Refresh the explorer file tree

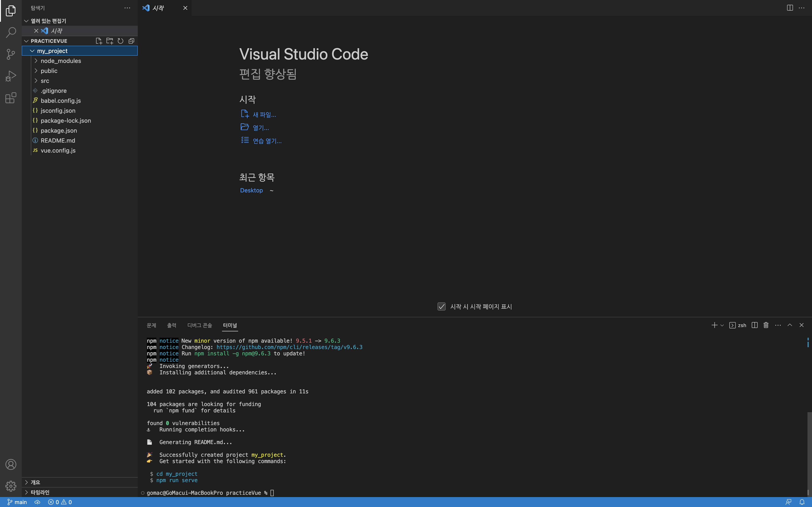click(x=121, y=41)
